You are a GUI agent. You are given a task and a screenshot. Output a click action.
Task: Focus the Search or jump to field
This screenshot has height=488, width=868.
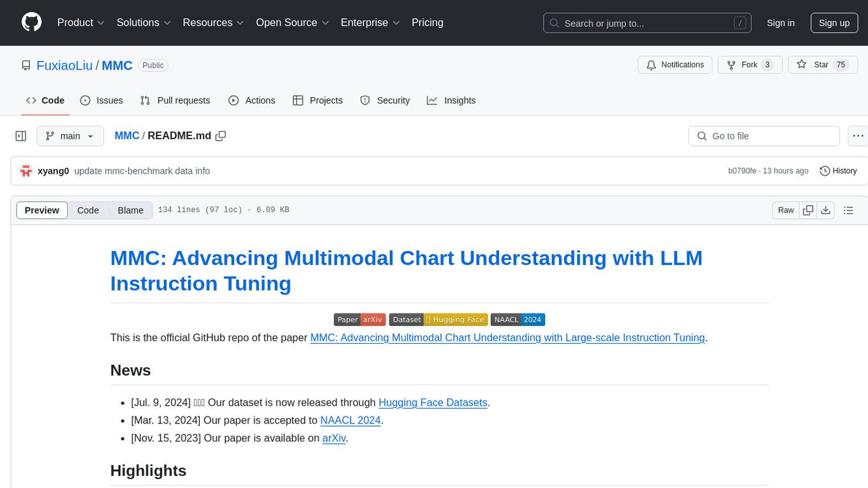tap(648, 23)
